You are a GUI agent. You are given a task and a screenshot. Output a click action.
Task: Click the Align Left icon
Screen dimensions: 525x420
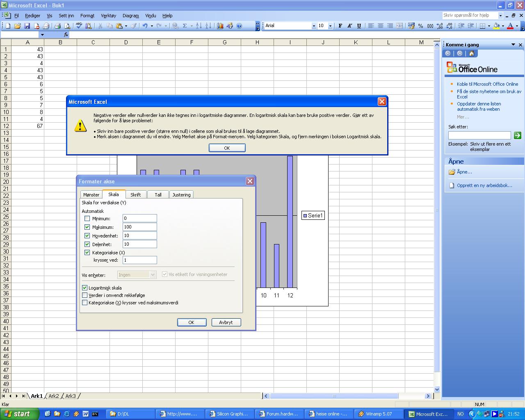(371, 26)
